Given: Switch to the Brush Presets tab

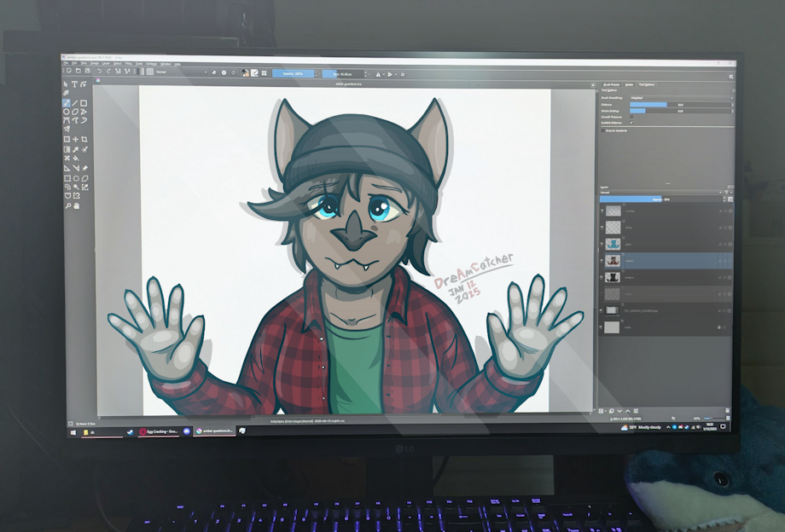Looking at the screenshot, I should point(611,84).
